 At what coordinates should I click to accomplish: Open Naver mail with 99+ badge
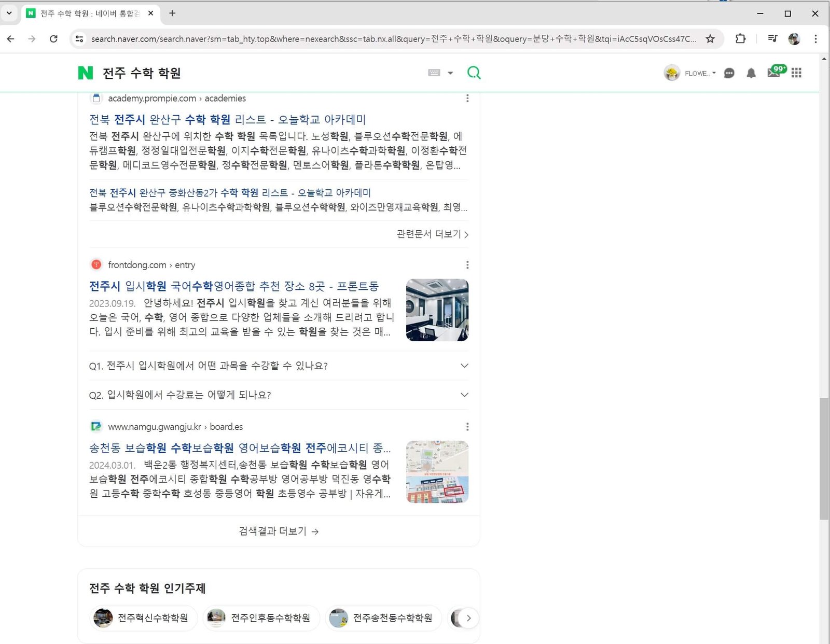tap(776, 72)
